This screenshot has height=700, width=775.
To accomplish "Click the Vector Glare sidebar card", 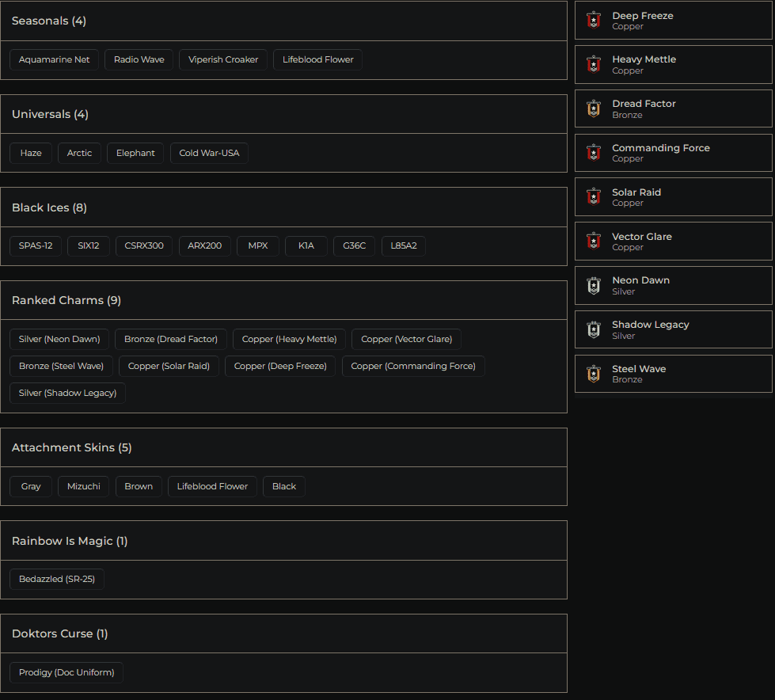I will tap(673, 241).
